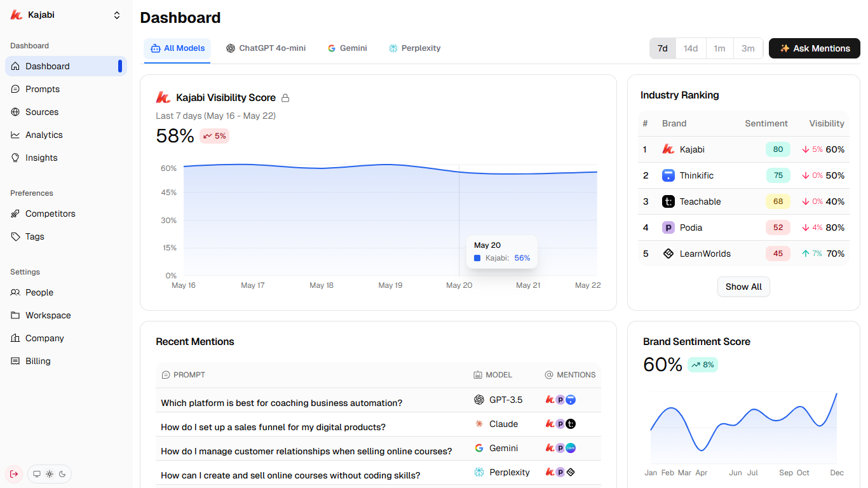Click the lock icon beside Visibility Score
868x488 pixels.
285,98
